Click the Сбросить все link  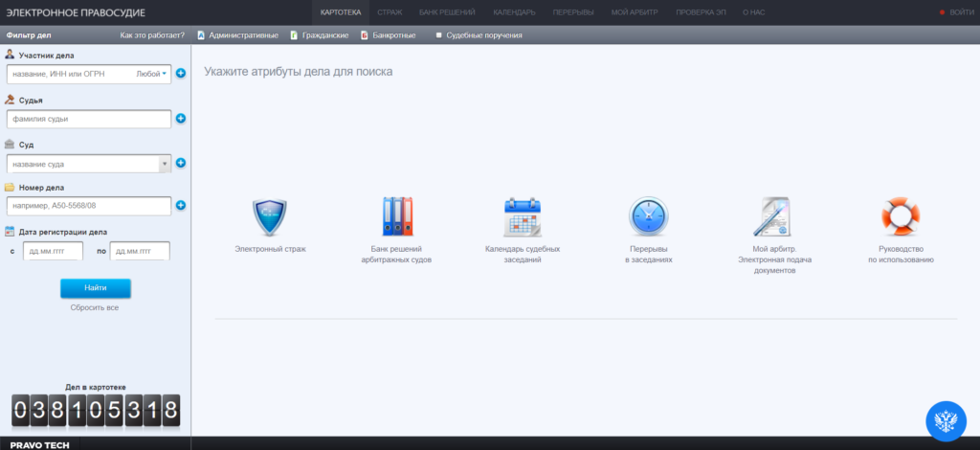[95, 307]
